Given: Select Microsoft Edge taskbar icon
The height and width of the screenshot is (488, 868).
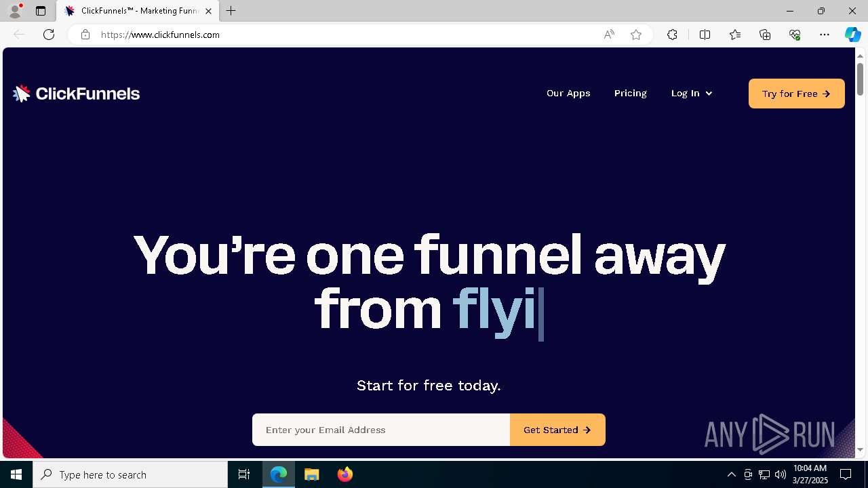Looking at the screenshot, I should click(279, 474).
